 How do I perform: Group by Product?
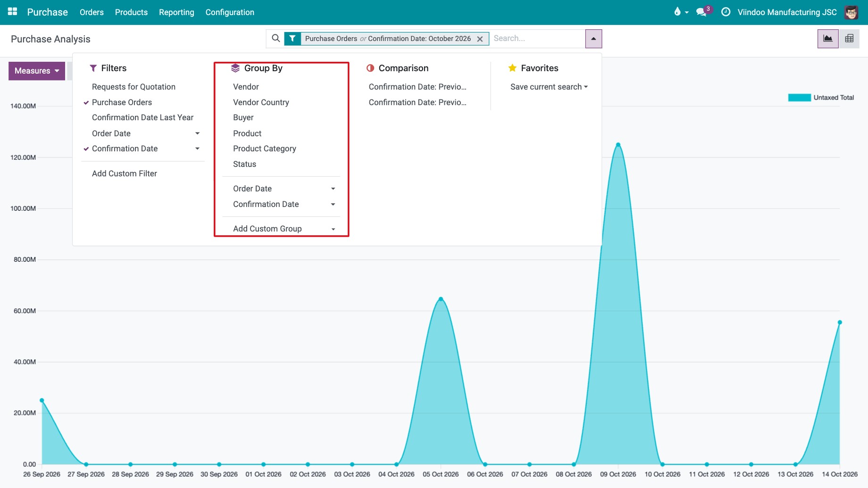(247, 133)
